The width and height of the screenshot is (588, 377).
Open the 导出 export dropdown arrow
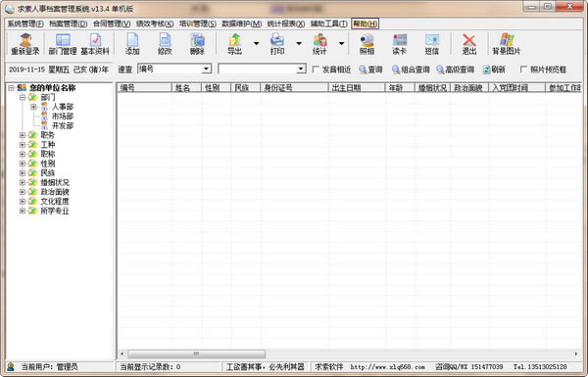tap(256, 44)
